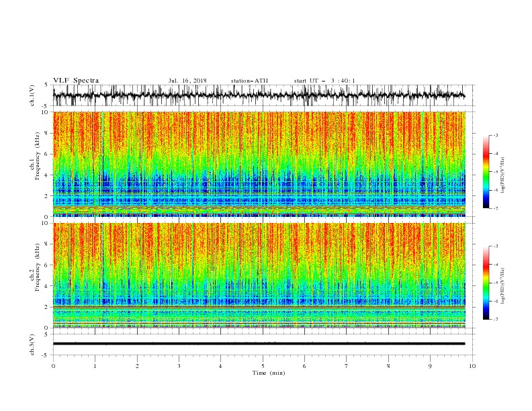Click the "8" kHz tick on ch.2 frequency axis
The image size is (532, 411).
coord(47,244)
